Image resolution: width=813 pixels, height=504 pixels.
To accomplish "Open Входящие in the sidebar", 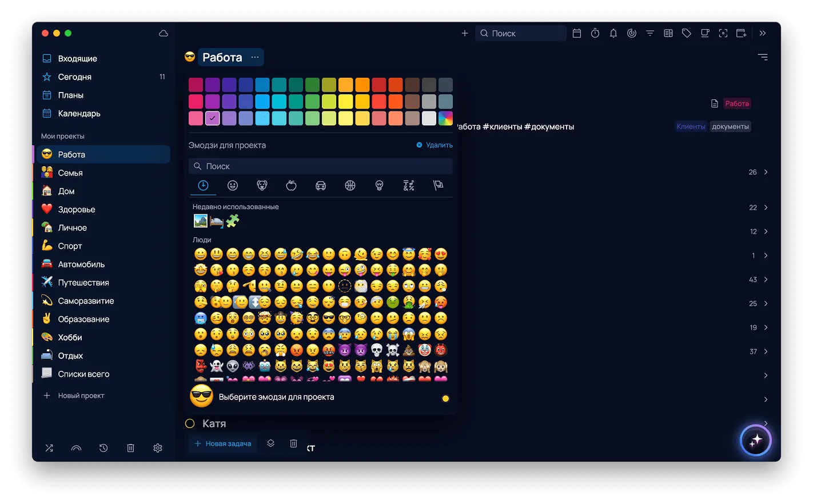I will point(103,58).
